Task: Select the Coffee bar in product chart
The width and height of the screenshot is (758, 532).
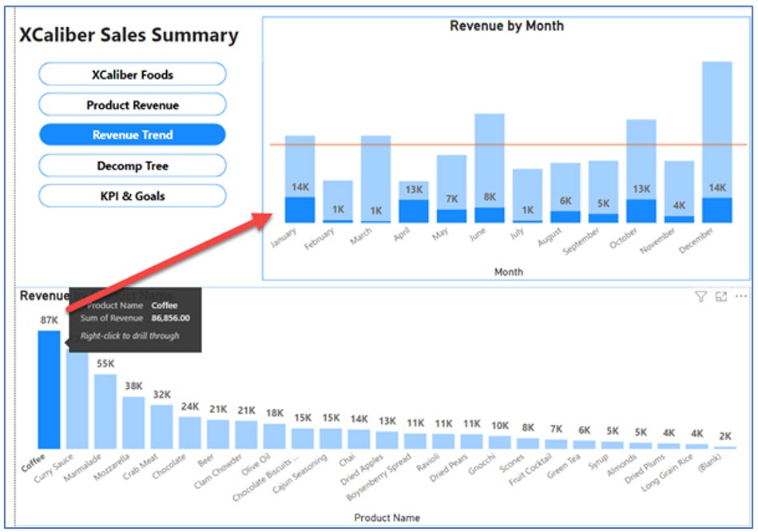Action: [49, 389]
